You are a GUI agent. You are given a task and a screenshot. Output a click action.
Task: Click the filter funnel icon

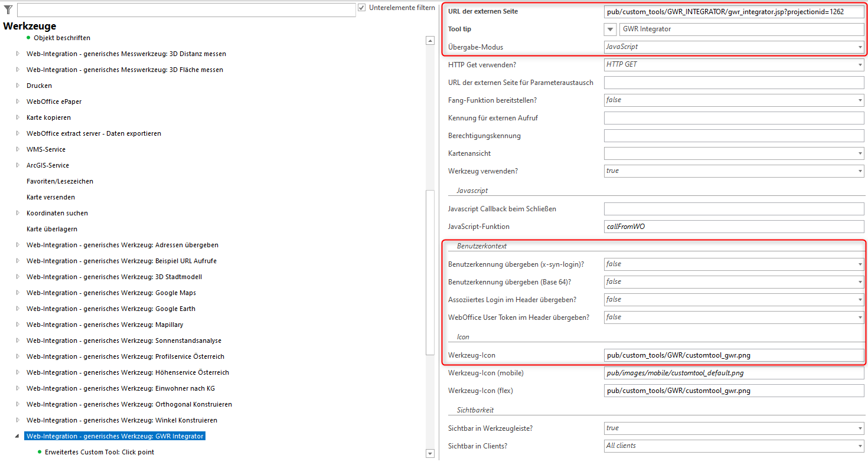point(8,9)
